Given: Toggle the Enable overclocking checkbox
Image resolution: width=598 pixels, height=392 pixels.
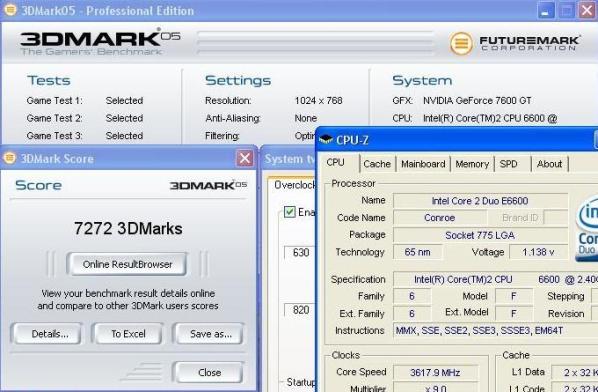Looking at the screenshot, I should [x=289, y=212].
